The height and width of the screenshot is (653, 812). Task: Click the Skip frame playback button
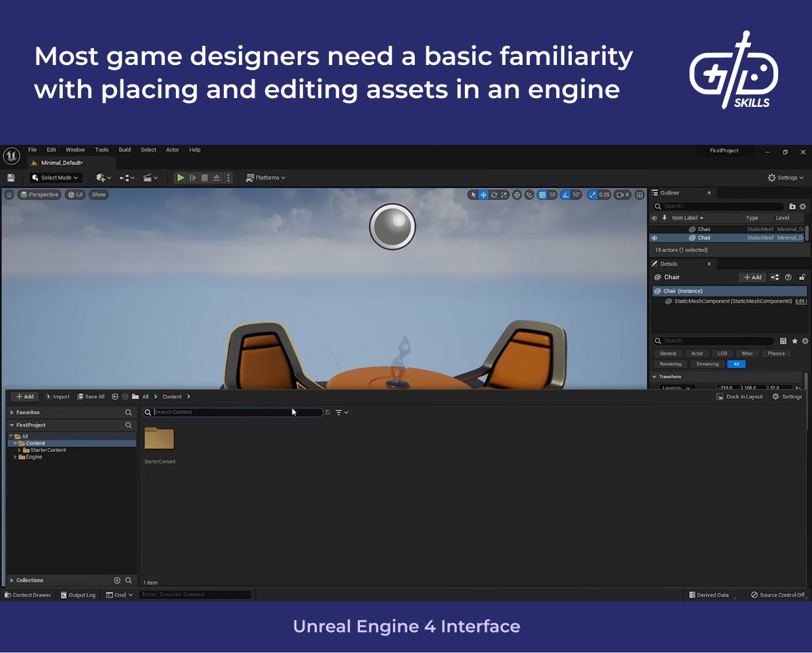[x=193, y=178]
